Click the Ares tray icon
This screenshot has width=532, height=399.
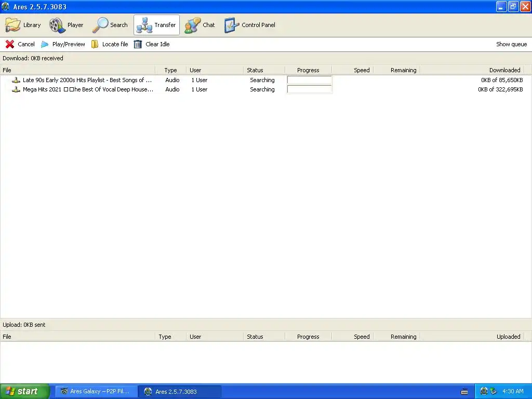484,391
